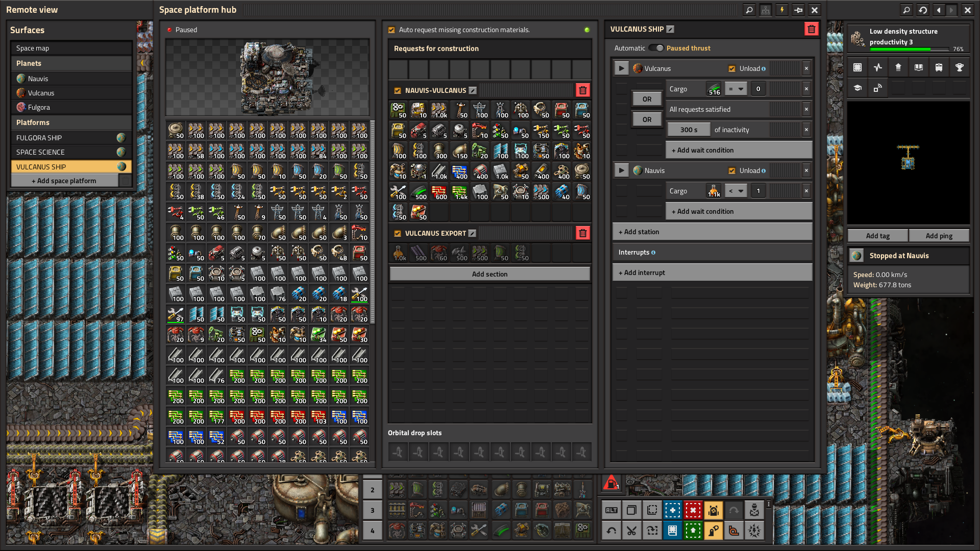Open the less-than comparator dropdown for Nauvis cargo
The image size is (980, 551).
(x=736, y=191)
